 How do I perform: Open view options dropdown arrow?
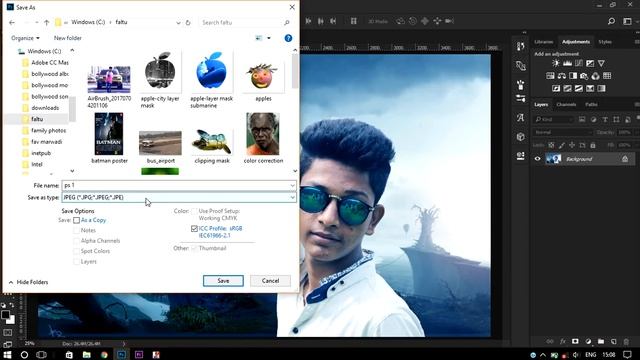coord(269,38)
